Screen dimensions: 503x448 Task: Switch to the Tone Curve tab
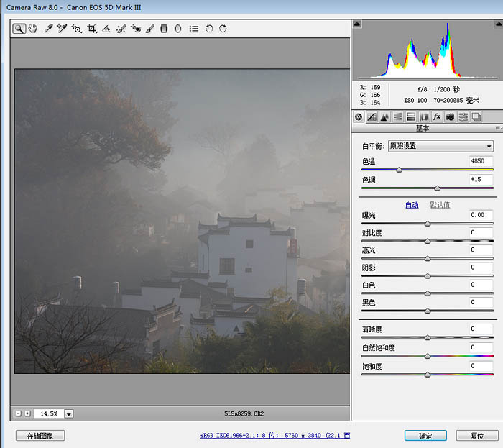pos(372,116)
